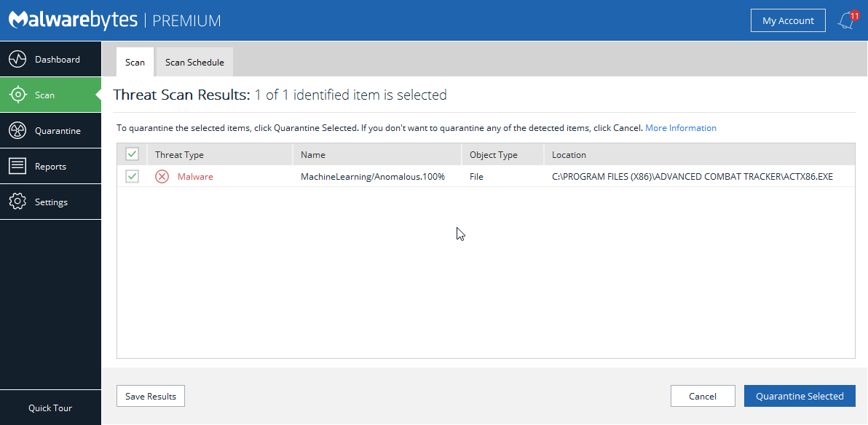868x425 pixels.
Task: Sort by Object Type column header
Action: pyautogui.click(x=503, y=154)
